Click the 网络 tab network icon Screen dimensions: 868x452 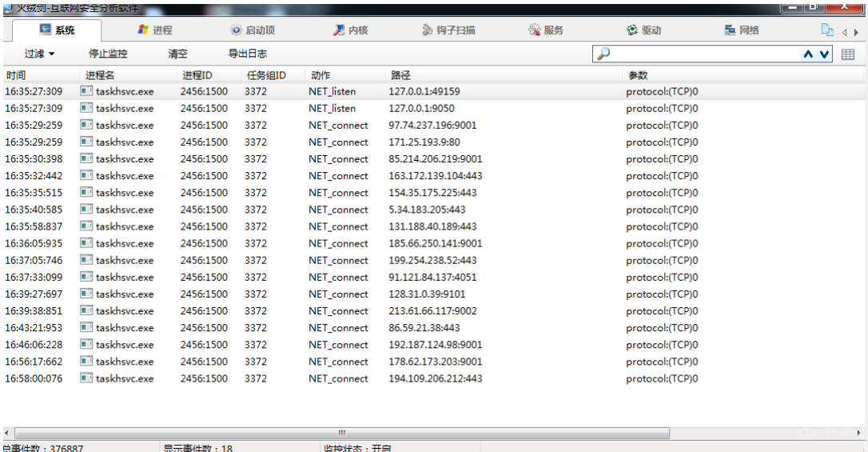coord(730,30)
